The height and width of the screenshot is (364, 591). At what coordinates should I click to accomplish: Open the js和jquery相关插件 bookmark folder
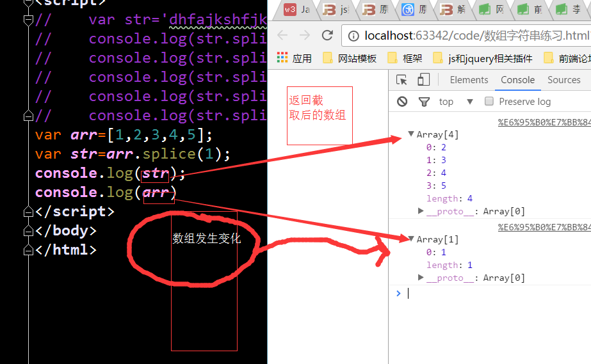tap(483, 58)
